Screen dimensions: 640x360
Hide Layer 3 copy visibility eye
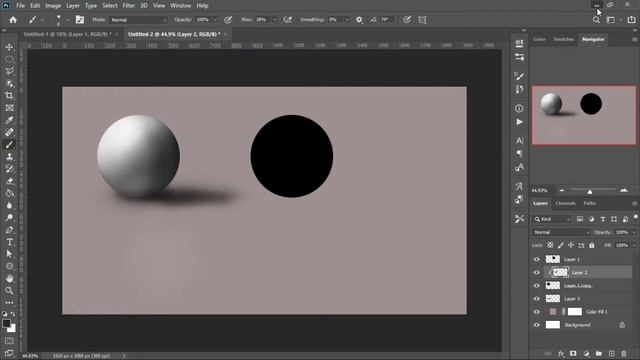[x=537, y=285]
